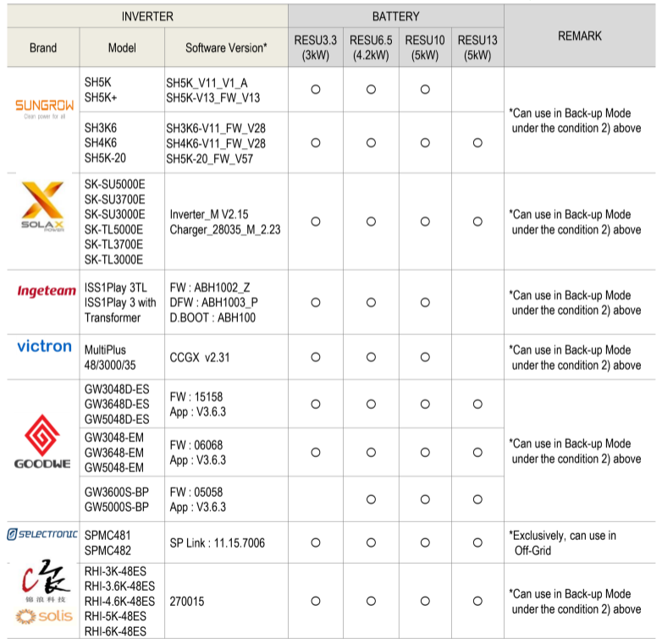Click the GW5000S-BP model name

pos(117,506)
